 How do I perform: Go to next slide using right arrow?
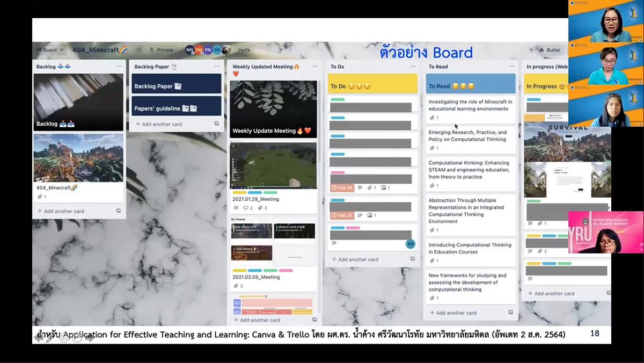(90, 338)
